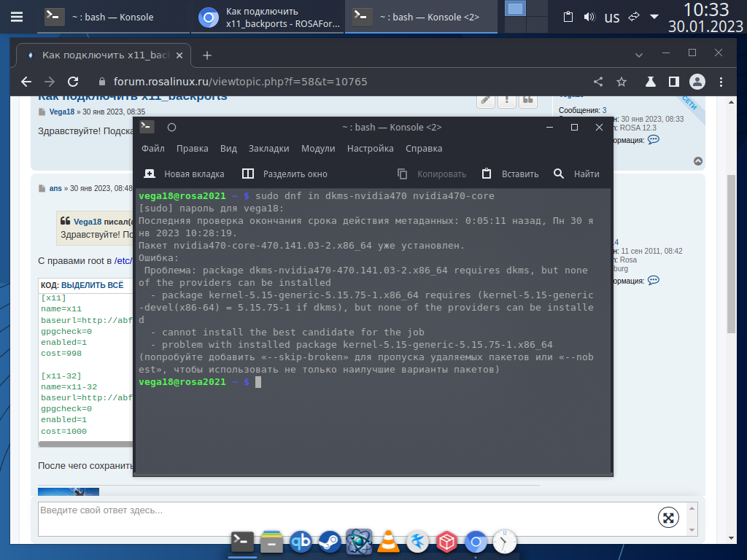Image resolution: width=747 pixels, height=560 pixels.
Task: Open Konsole Модули menu
Action: (x=318, y=149)
